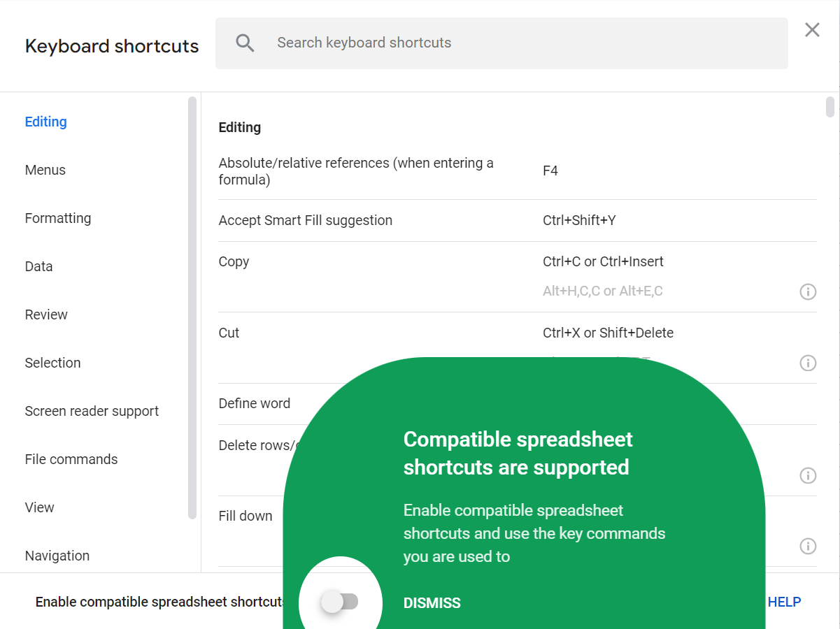Select the Data category in sidebar
This screenshot has height=629, width=840.
coord(38,266)
